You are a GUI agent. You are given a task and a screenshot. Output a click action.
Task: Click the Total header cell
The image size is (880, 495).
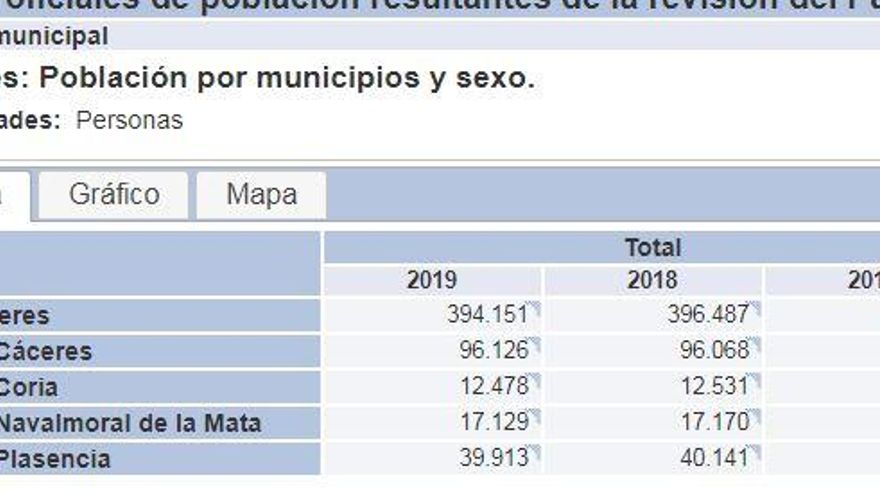pyautogui.click(x=652, y=247)
